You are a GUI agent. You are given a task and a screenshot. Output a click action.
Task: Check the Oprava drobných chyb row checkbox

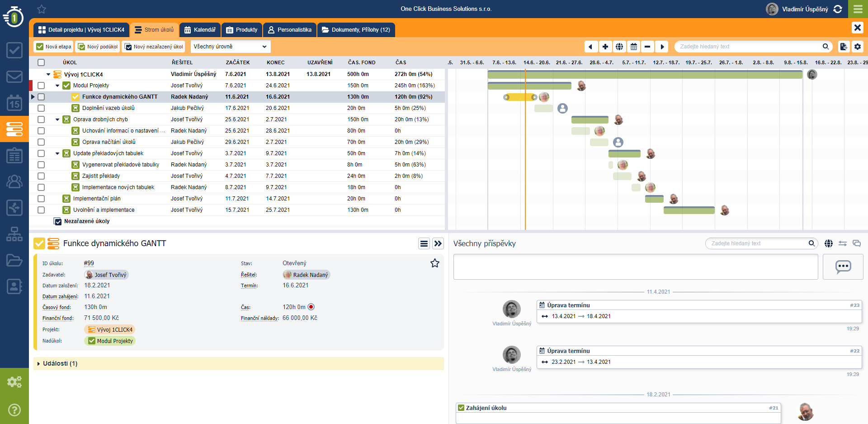(41, 119)
